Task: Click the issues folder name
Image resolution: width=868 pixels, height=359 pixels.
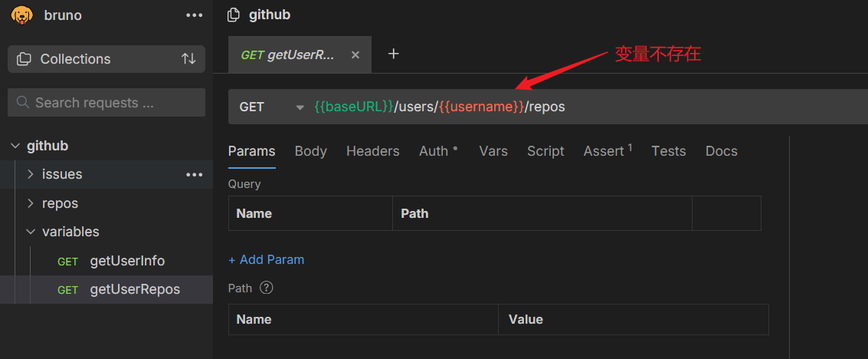Action: [x=62, y=174]
